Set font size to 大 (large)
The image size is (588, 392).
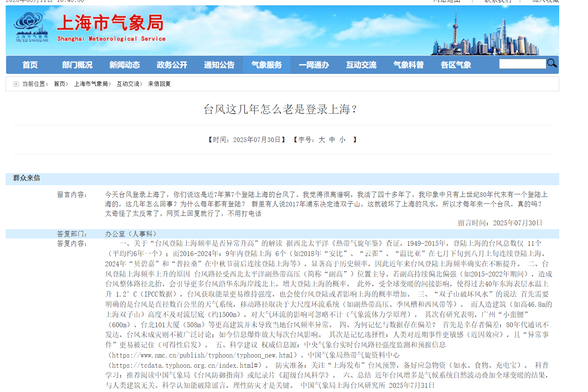click(322, 140)
